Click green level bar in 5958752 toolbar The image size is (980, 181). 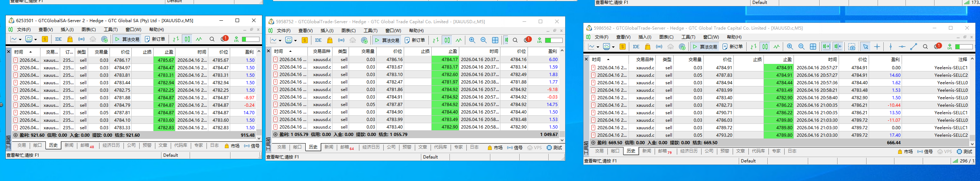pos(554,40)
